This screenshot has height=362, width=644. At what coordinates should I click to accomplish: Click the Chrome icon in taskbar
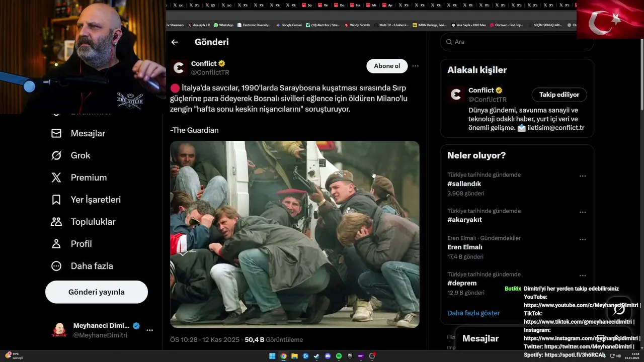(283, 356)
